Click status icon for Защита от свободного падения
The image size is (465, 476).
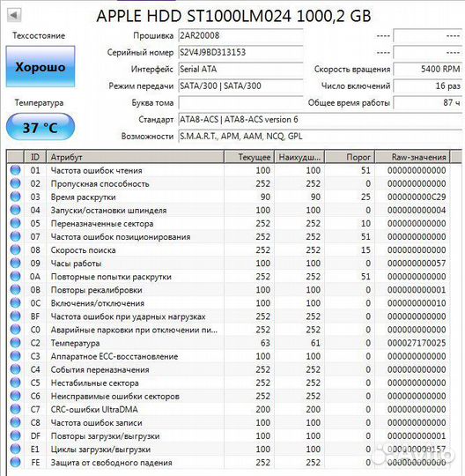(15, 463)
